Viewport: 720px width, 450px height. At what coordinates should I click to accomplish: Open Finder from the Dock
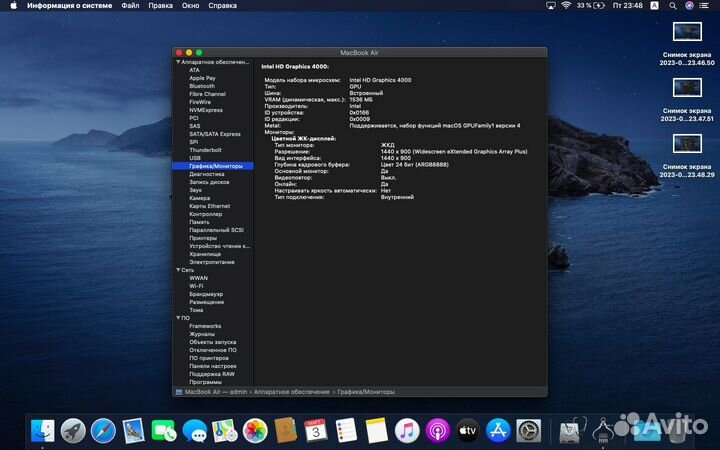point(43,431)
